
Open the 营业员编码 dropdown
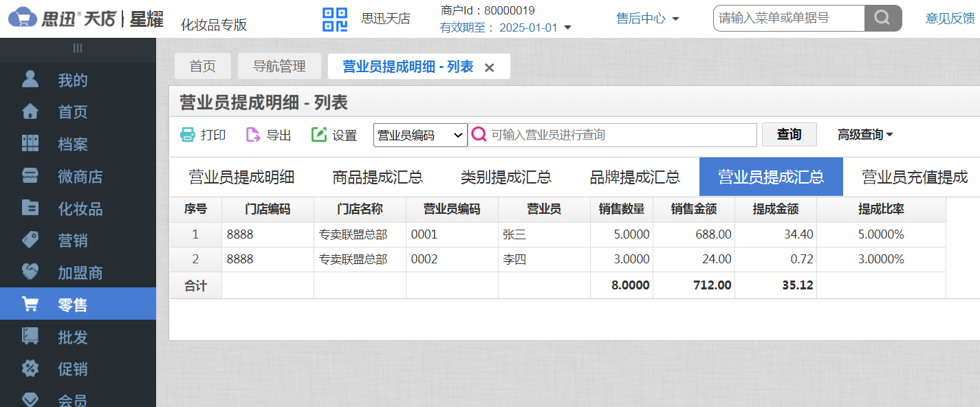[x=420, y=135]
